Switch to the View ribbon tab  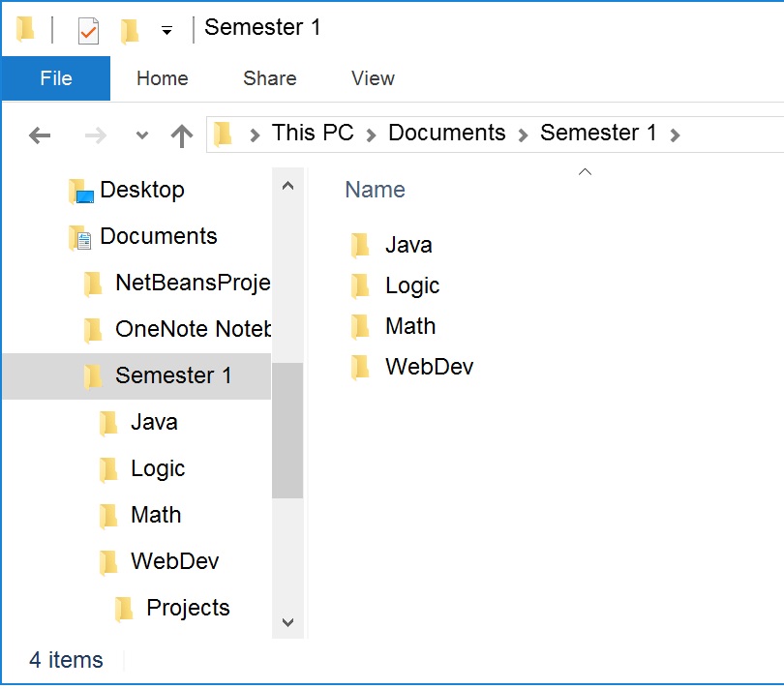point(372,78)
